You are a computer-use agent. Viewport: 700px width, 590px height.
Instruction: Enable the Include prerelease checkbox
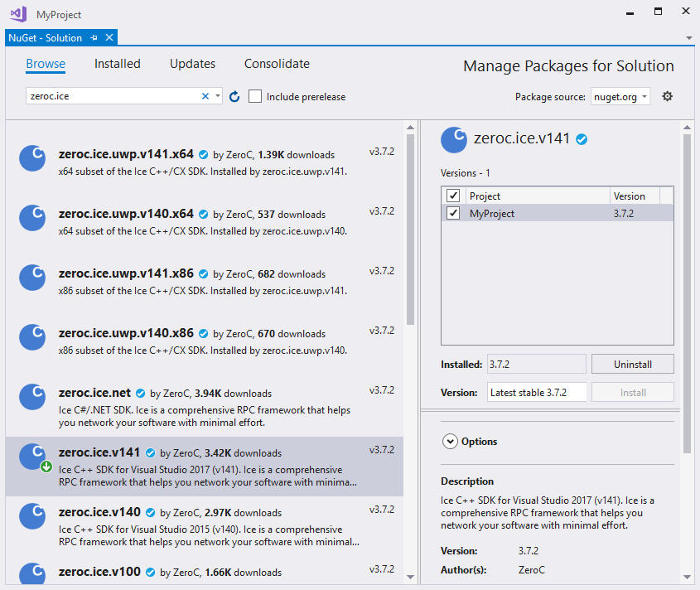(255, 96)
